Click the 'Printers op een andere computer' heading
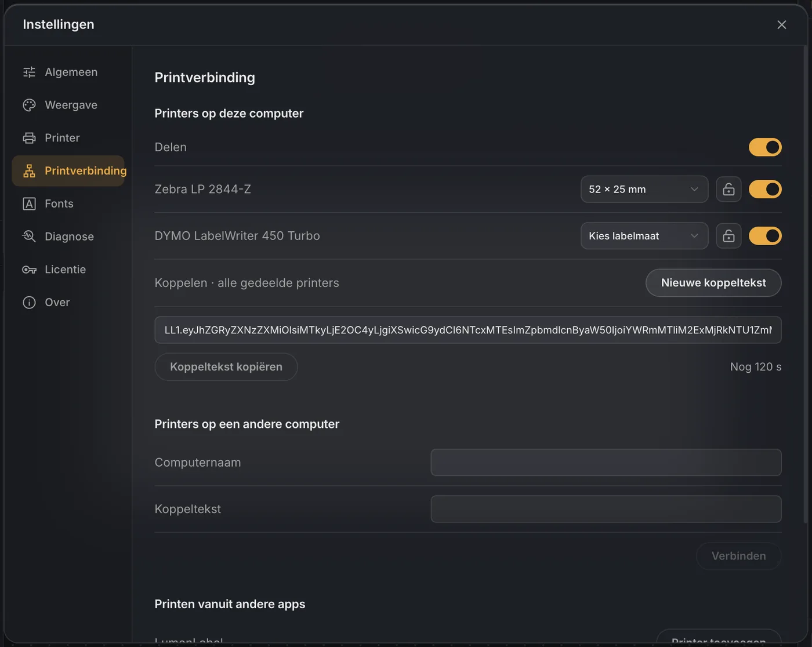Image resolution: width=812 pixels, height=647 pixels. click(246, 424)
